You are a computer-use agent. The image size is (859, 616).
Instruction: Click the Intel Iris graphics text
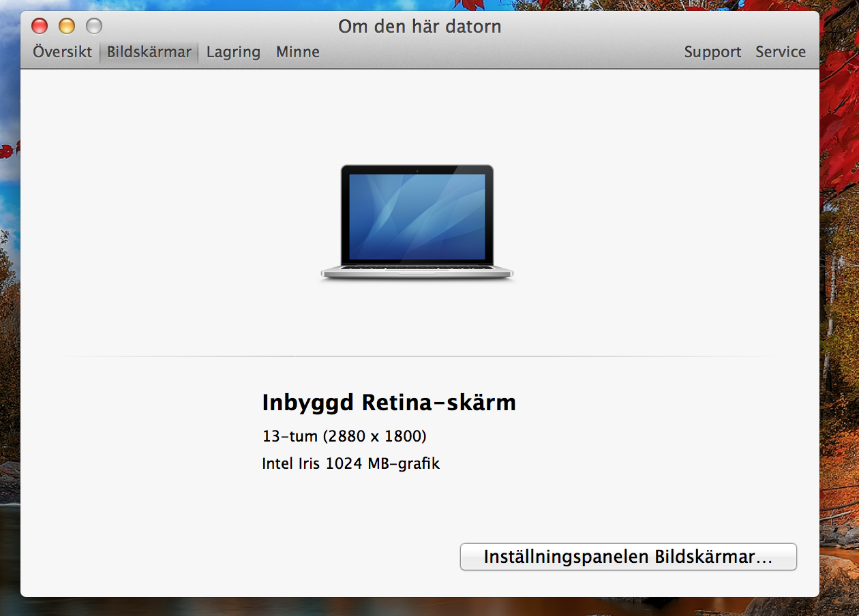351,463
